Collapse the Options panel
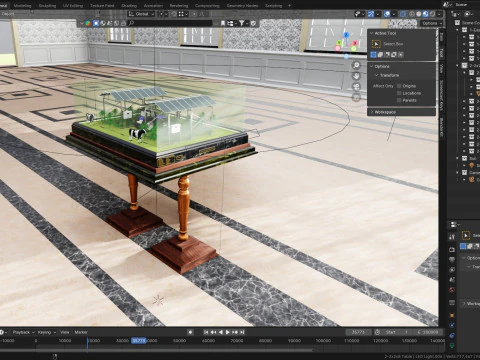Viewport: 480px width, 360px height. (x=372, y=66)
